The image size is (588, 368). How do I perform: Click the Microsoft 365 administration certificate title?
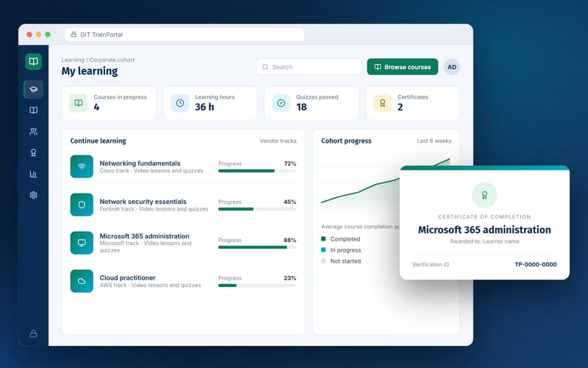[484, 230]
